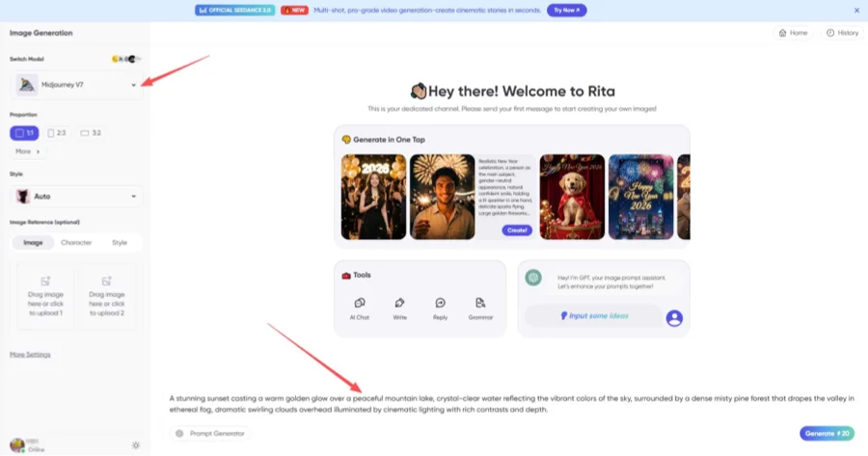
Task: Expand the Auto style dropdown
Action: coord(76,197)
